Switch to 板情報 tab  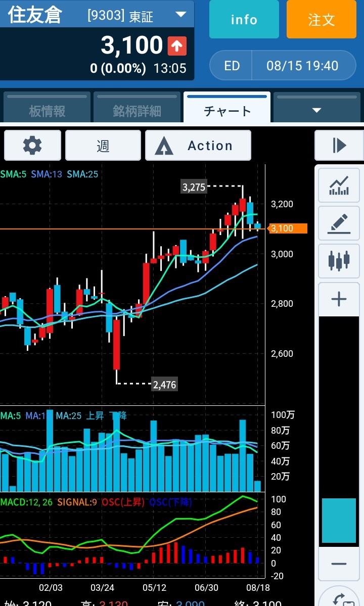(x=47, y=110)
